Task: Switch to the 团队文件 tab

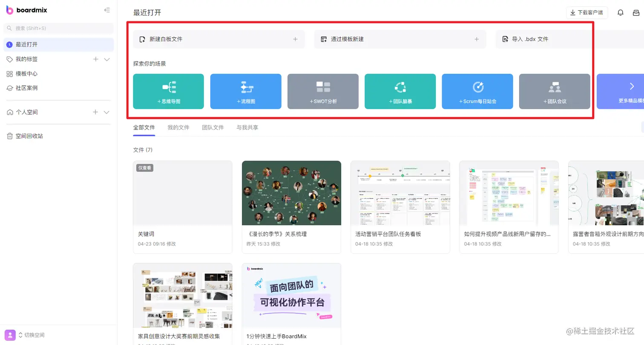Action: [213, 128]
